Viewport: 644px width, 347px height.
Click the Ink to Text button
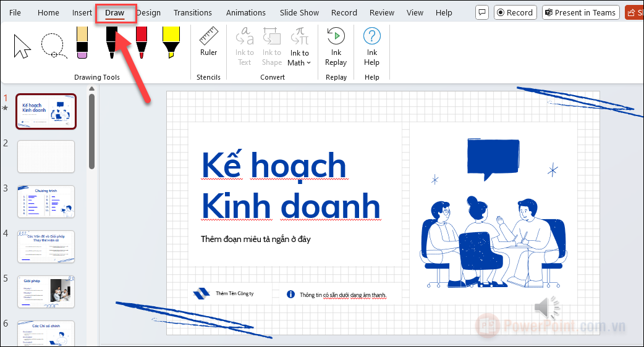[x=244, y=46]
